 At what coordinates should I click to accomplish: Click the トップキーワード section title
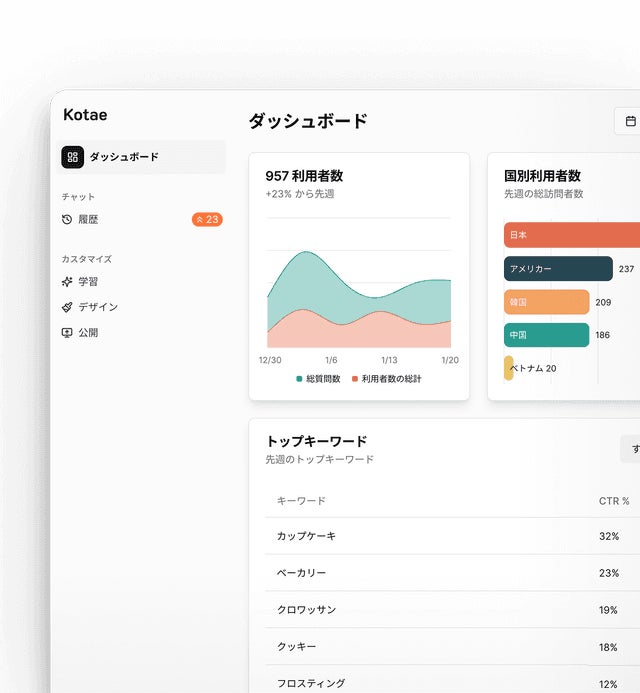point(316,441)
